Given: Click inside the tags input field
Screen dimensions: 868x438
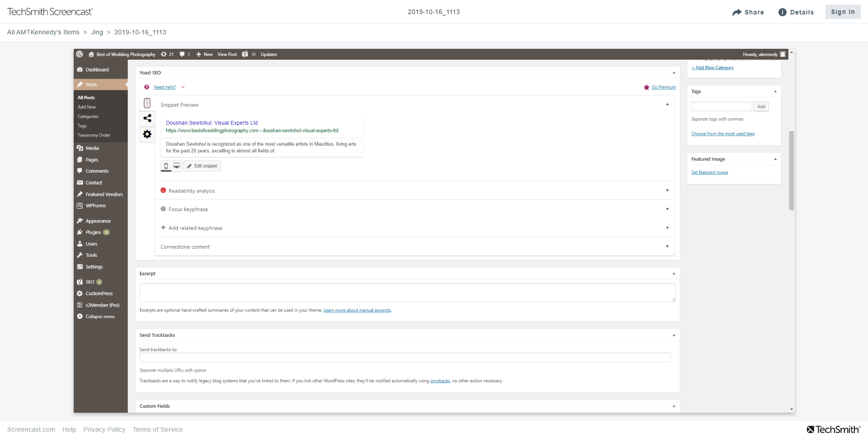Looking at the screenshot, I should click(x=722, y=107).
